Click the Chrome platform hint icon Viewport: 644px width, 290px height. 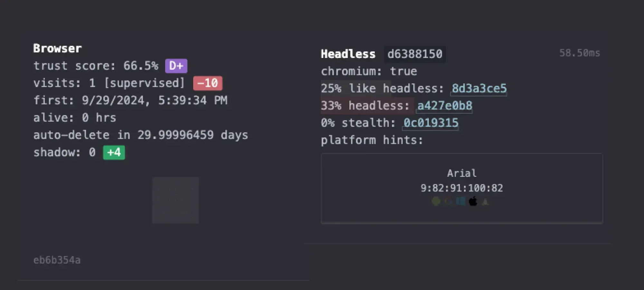pyautogui.click(x=448, y=201)
